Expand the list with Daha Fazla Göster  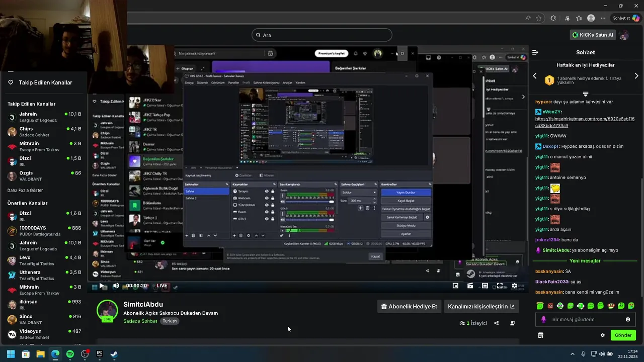(25, 191)
